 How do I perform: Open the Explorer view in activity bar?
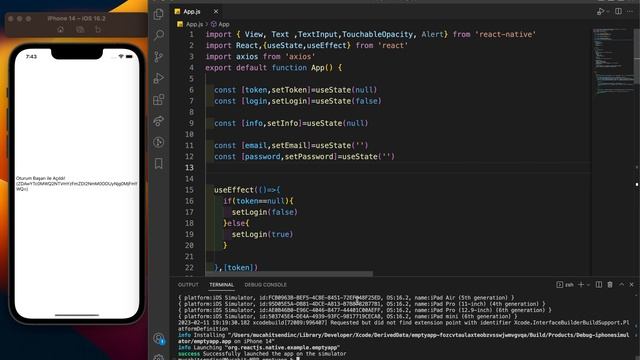(159, 14)
